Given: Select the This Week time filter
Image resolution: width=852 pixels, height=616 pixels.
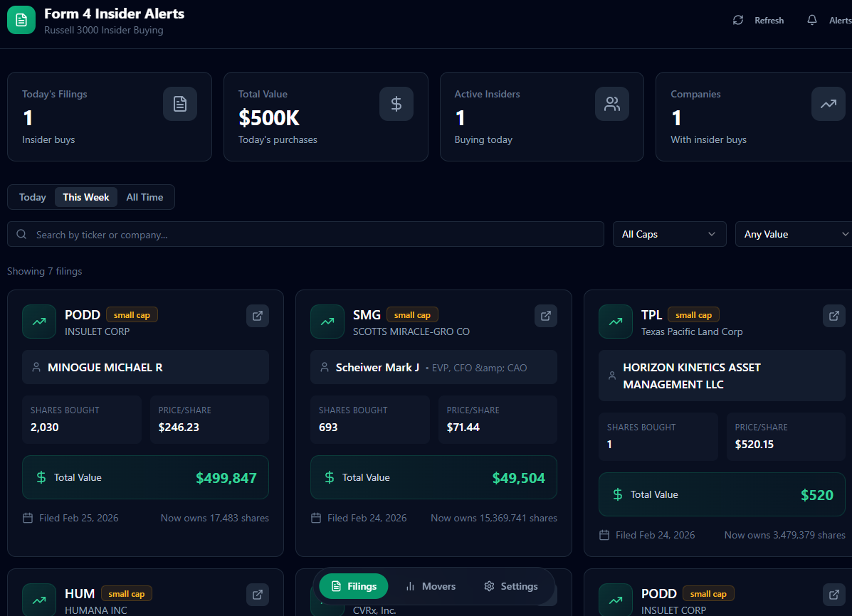Looking at the screenshot, I should tap(86, 197).
